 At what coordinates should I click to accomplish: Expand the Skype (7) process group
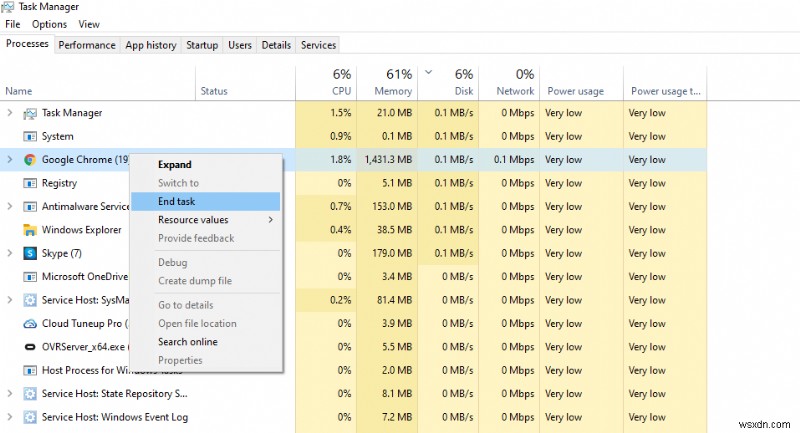pyautogui.click(x=10, y=254)
